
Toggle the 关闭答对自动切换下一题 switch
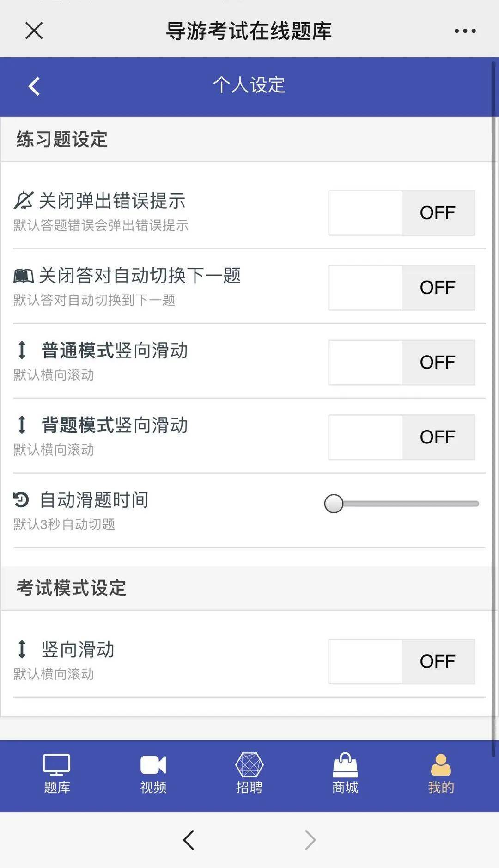click(x=402, y=288)
